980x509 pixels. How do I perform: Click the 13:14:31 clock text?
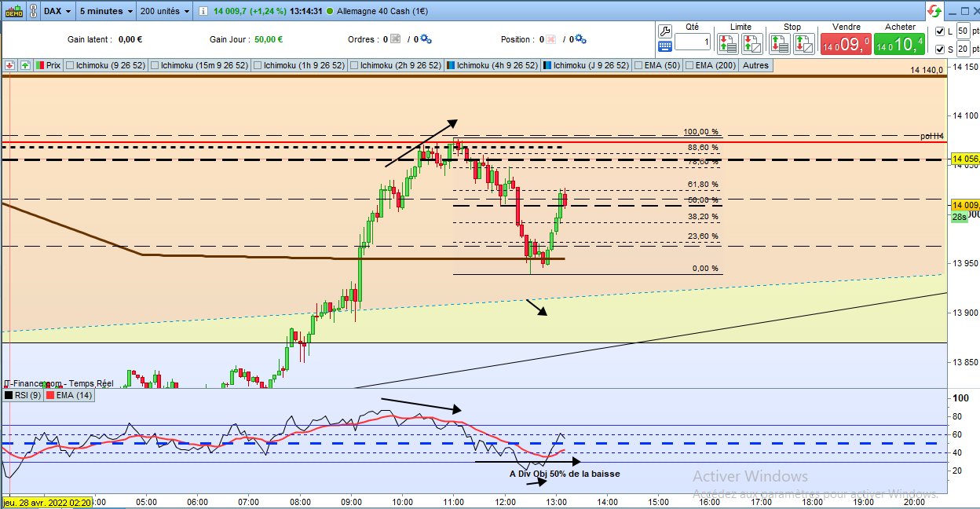pyautogui.click(x=307, y=11)
